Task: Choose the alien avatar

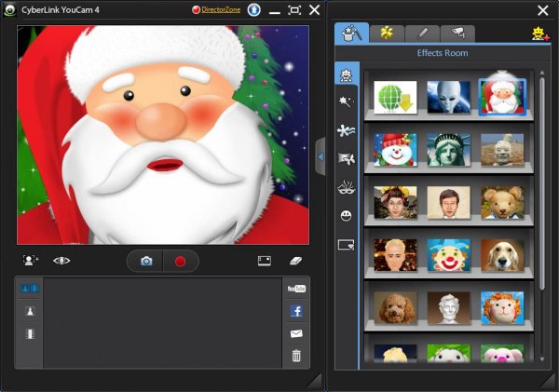Action: tap(448, 97)
